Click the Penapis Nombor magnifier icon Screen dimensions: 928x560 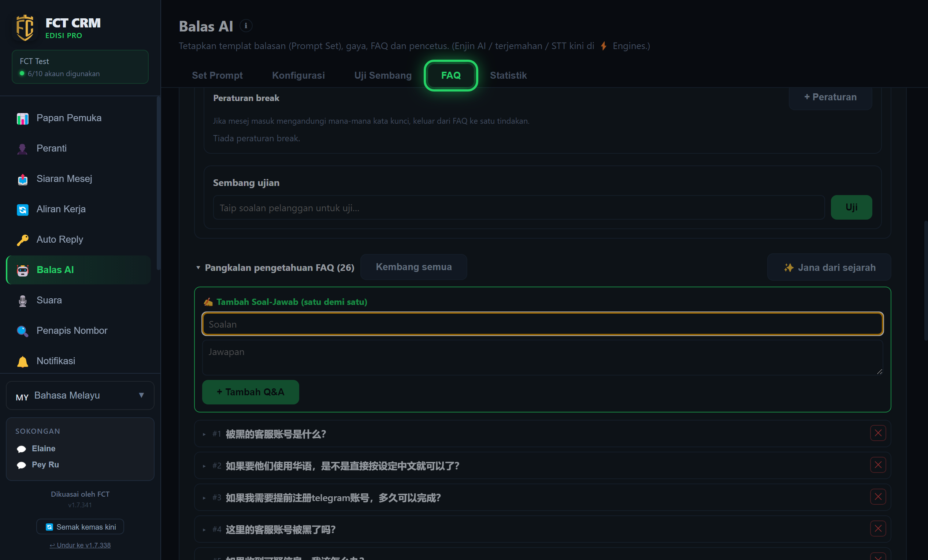23,331
